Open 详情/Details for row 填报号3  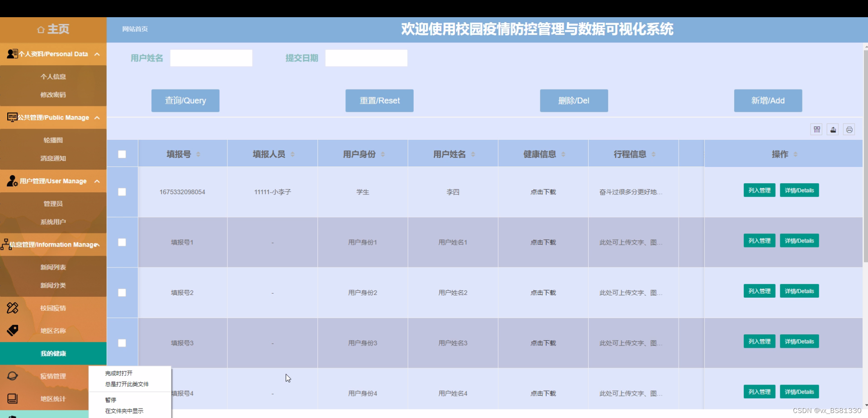(x=799, y=342)
